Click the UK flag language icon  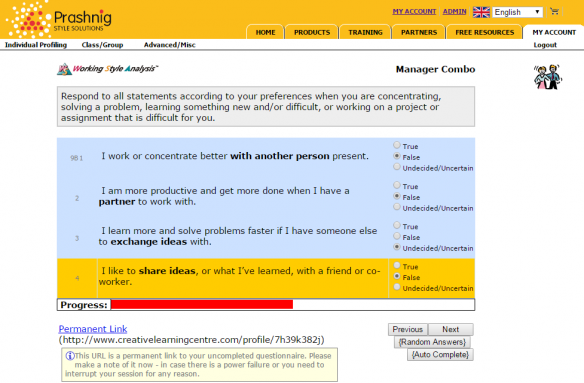point(481,12)
